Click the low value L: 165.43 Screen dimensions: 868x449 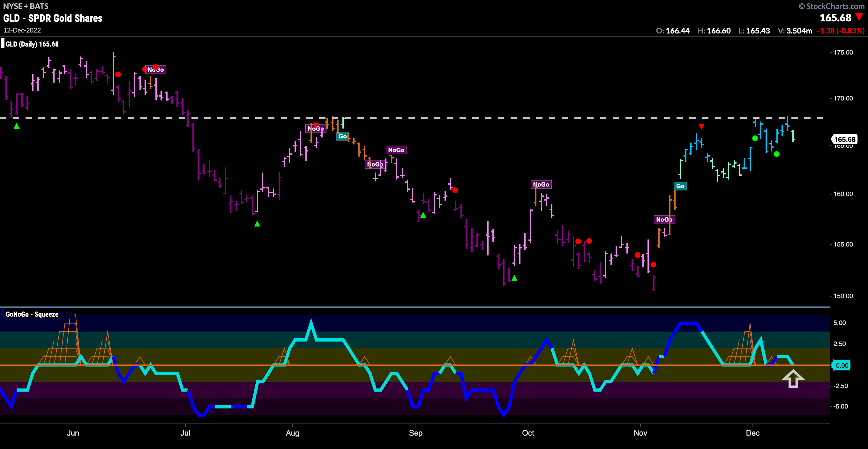click(x=754, y=31)
